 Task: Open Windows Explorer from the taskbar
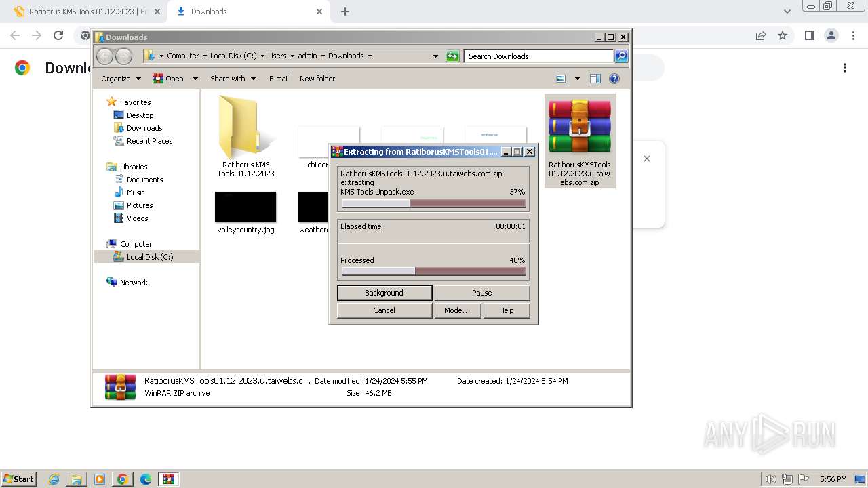(x=77, y=479)
